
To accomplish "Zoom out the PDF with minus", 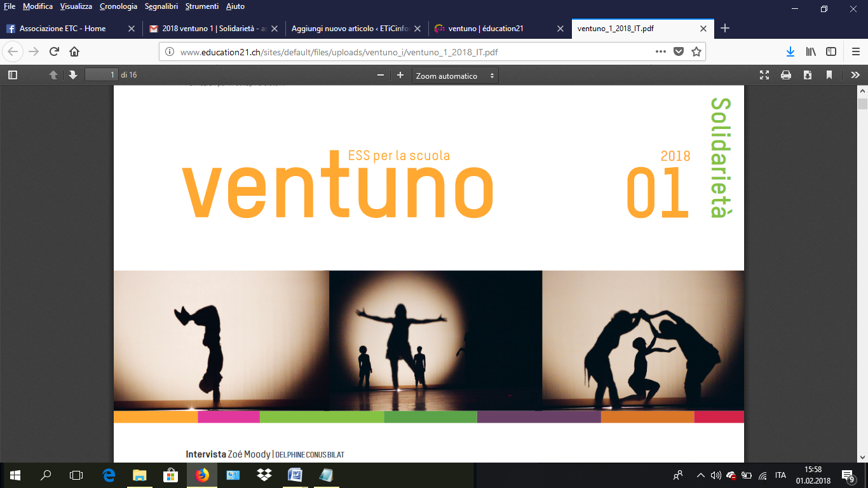I will click(381, 75).
